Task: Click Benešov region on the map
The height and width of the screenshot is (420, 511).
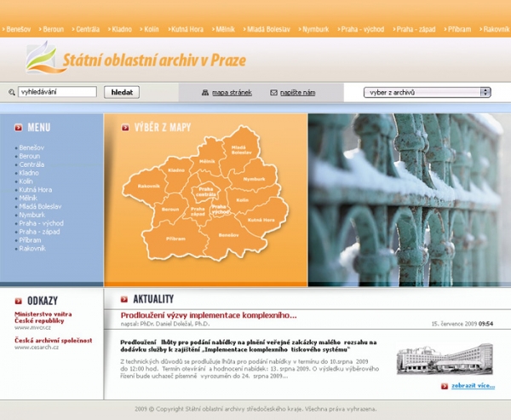Action: pos(229,235)
